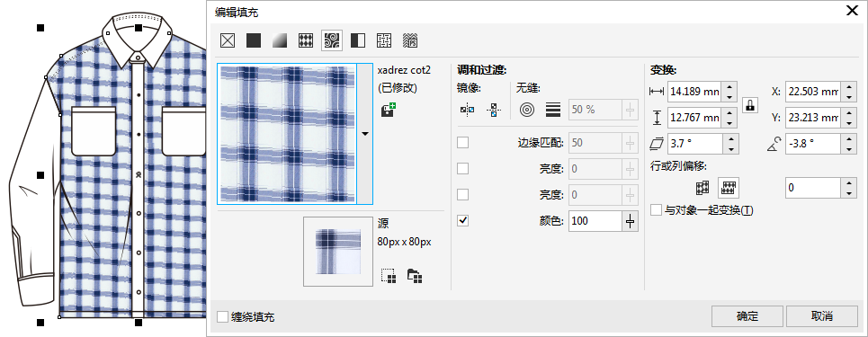868x337 pixels.
Task: Decrease the fill width with down arrow
Action: coord(730,97)
